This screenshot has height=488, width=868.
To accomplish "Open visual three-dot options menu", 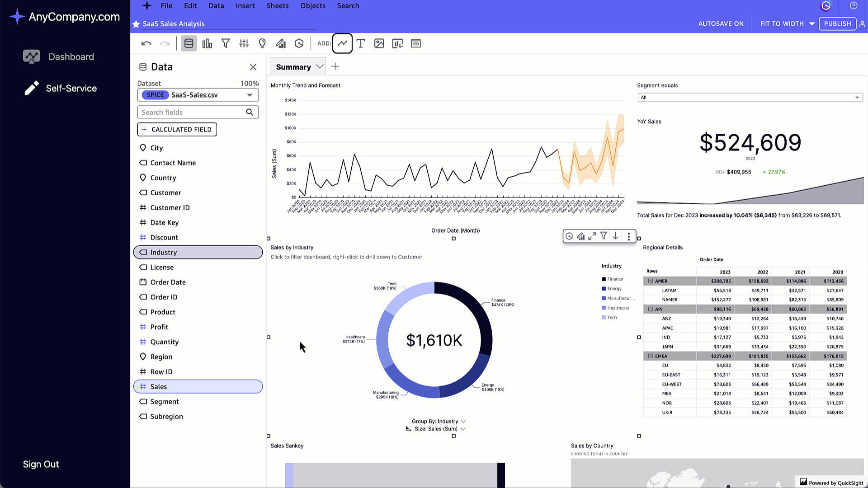I will pyautogui.click(x=629, y=236).
